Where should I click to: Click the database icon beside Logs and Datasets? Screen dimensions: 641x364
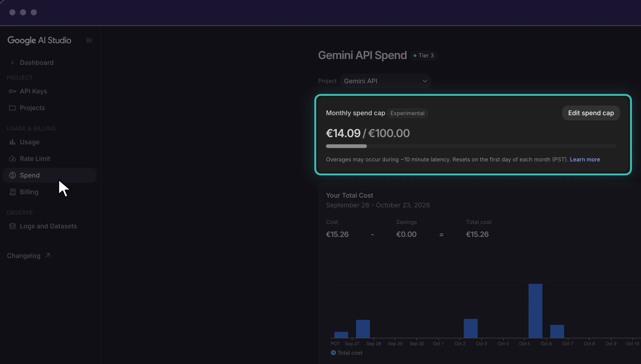tap(12, 226)
